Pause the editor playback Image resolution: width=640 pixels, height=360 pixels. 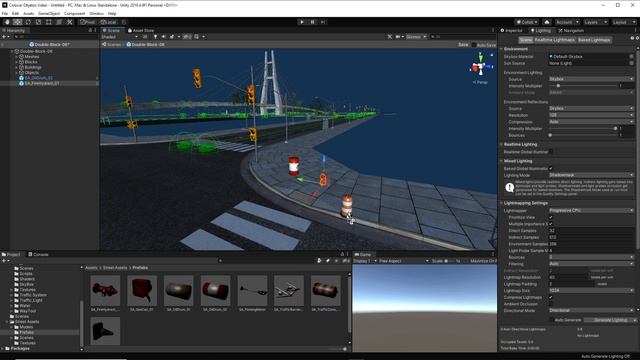click(x=312, y=22)
